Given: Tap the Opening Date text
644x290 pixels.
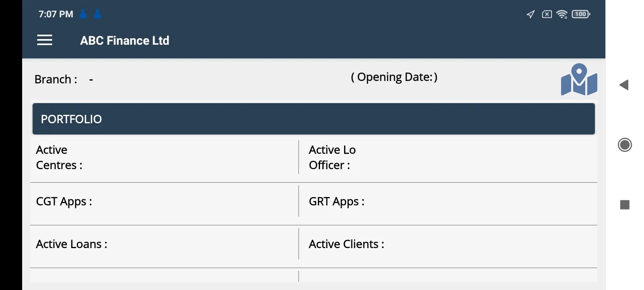Looking at the screenshot, I should pos(394,77).
